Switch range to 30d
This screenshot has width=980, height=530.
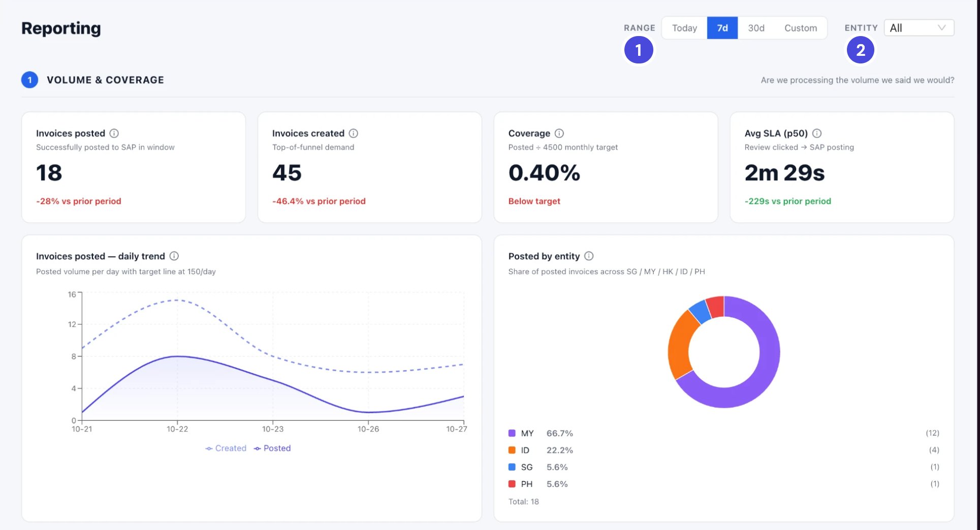(756, 28)
